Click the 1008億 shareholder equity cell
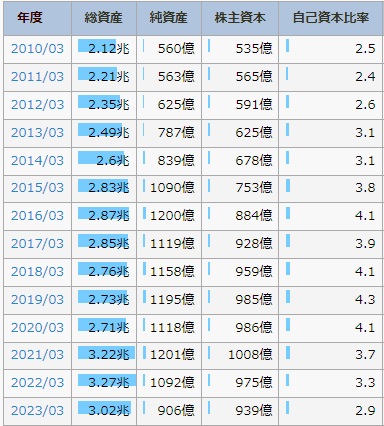Viewport: 384px width, 426px height. [240, 354]
